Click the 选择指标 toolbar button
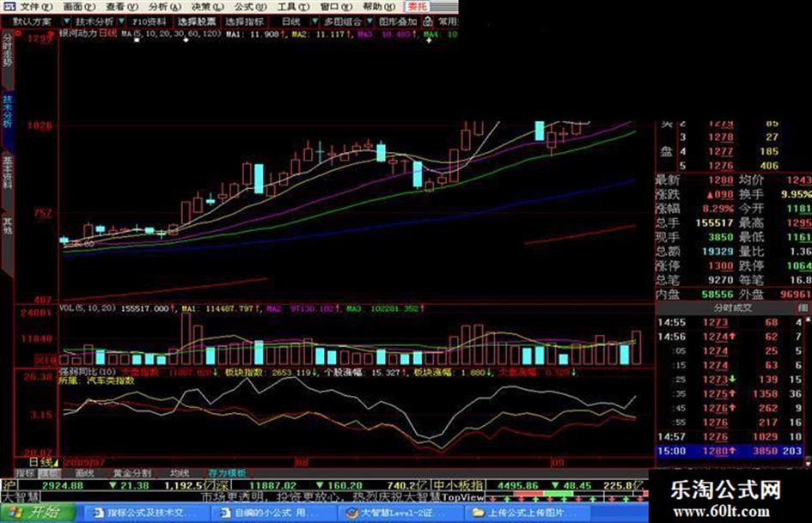Viewport: 812px width, 523px height. [244, 21]
